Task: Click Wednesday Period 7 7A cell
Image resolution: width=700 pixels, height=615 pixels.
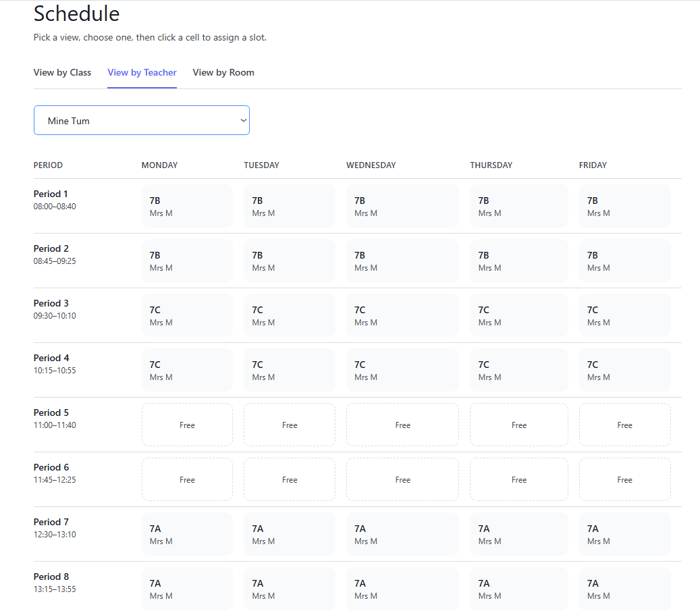Action: click(403, 534)
